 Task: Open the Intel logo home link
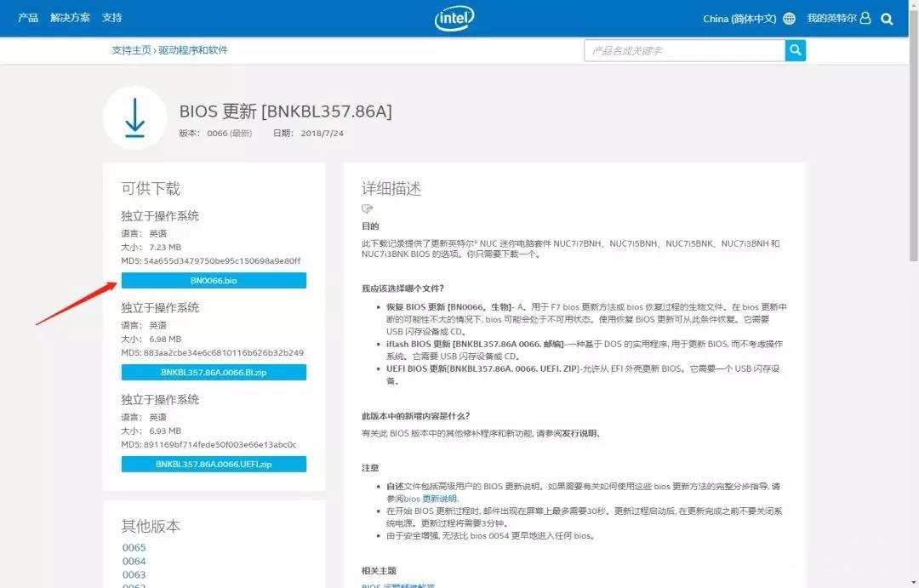[454, 18]
